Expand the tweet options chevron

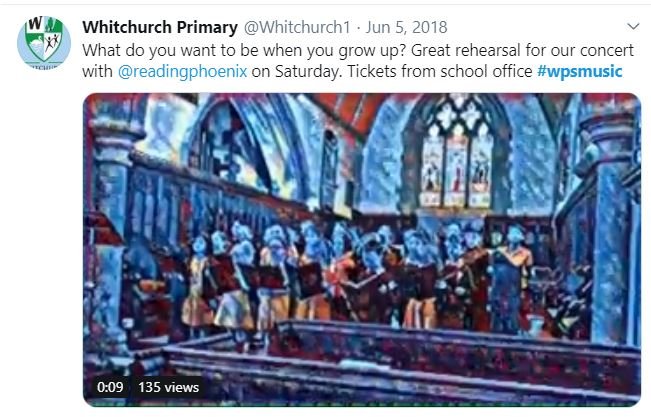click(x=633, y=27)
